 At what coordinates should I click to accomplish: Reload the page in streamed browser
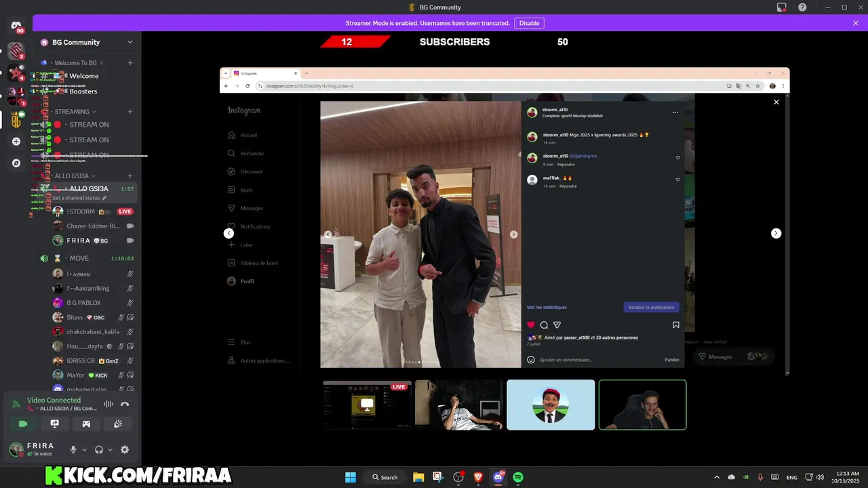(x=248, y=86)
